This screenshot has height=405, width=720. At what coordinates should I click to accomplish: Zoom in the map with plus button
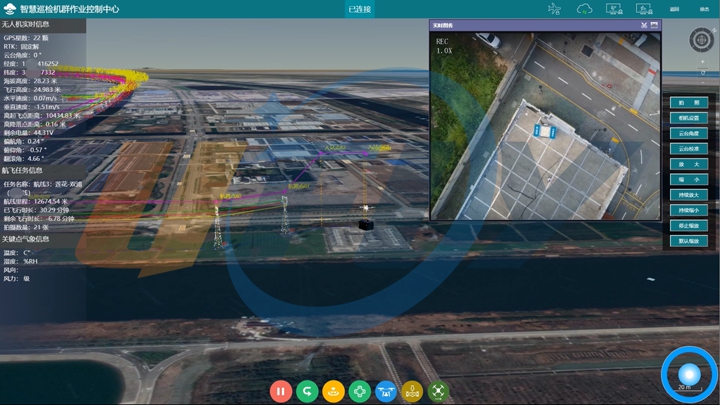pyautogui.click(x=703, y=62)
